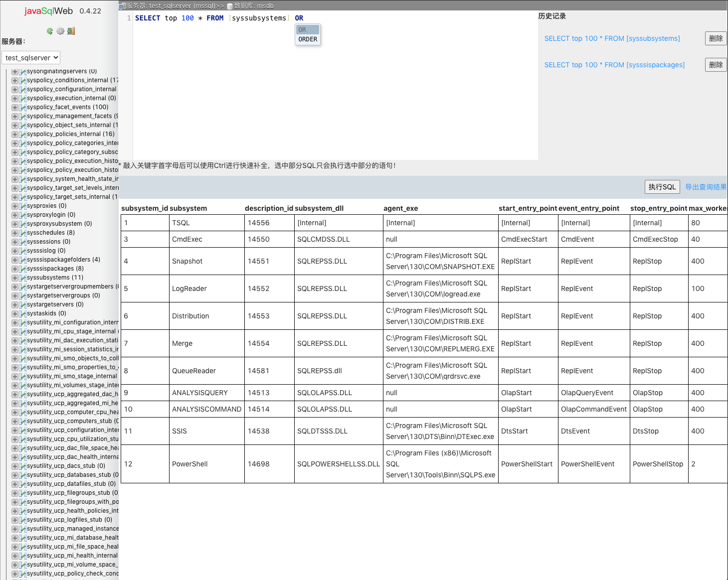Click table icon beside sysproxysubsystem (0)
This screenshot has height=580, width=728.
(23, 224)
